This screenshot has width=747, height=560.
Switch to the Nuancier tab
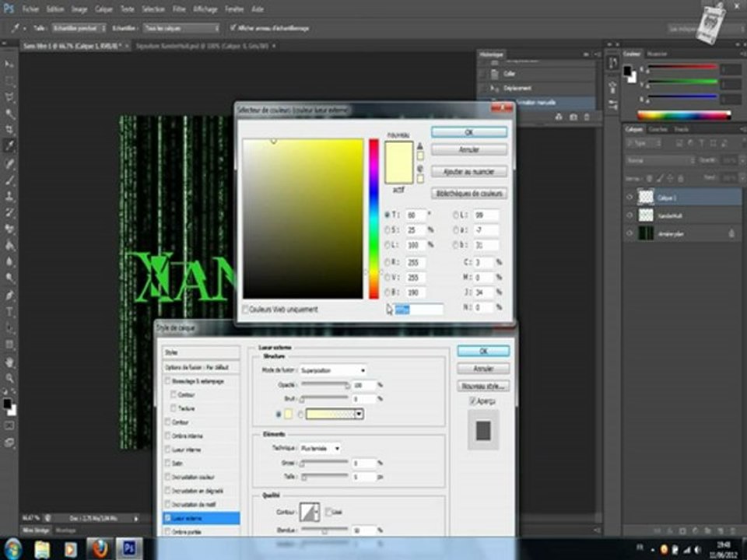coord(658,54)
